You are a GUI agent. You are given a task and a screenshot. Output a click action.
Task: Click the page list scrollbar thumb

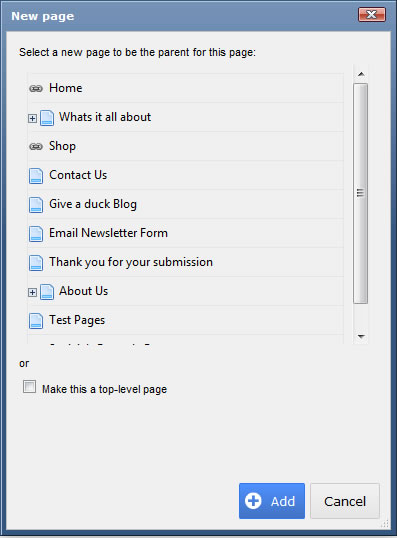[361, 193]
